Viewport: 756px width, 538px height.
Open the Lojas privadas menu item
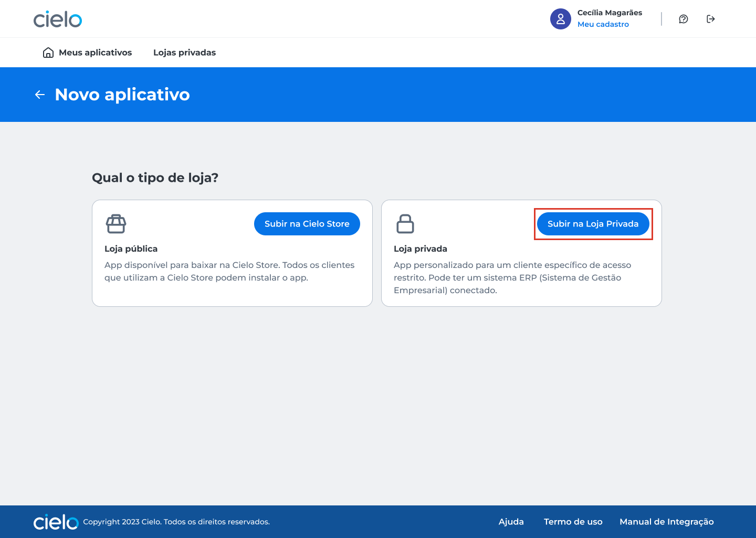[x=185, y=53]
